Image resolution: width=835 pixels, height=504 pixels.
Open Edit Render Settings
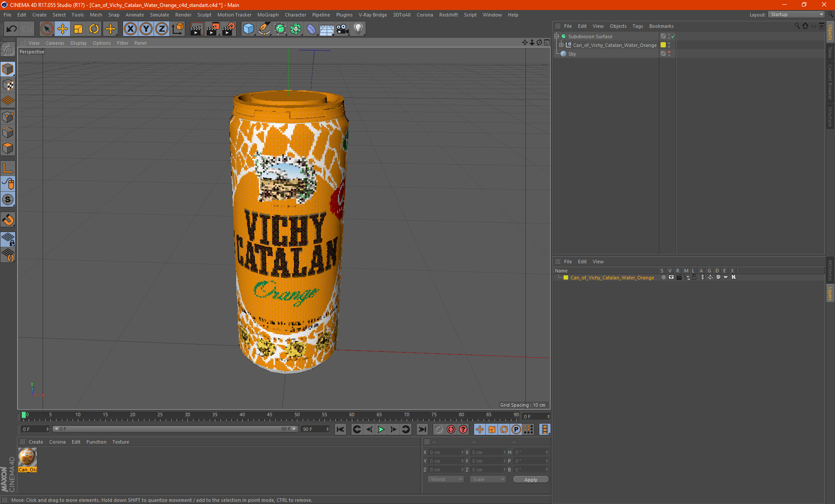229,29
